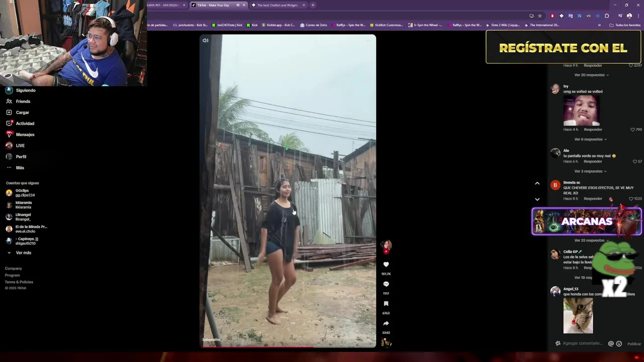Open Kicklet.app bookmark
This screenshot has height=362, width=644.
pyautogui.click(x=277, y=25)
